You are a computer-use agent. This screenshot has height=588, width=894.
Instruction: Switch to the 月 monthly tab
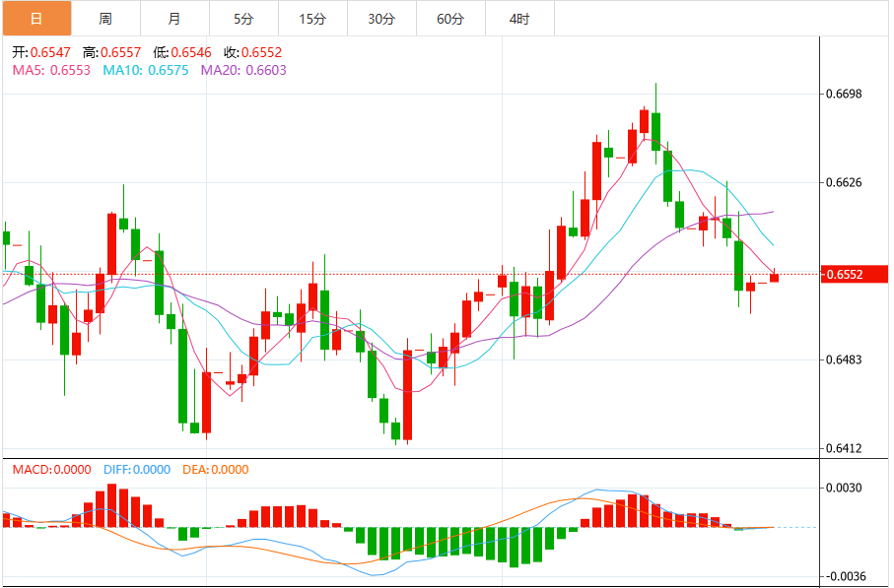(174, 19)
